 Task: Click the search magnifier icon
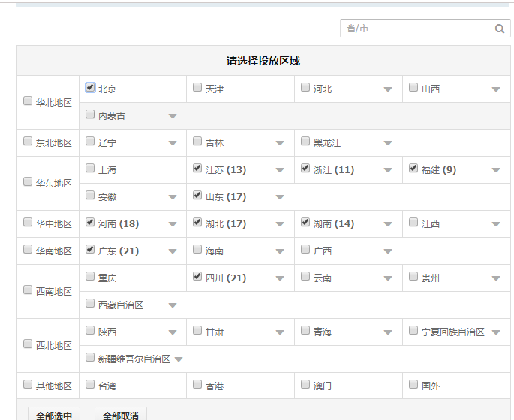pos(499,28)
